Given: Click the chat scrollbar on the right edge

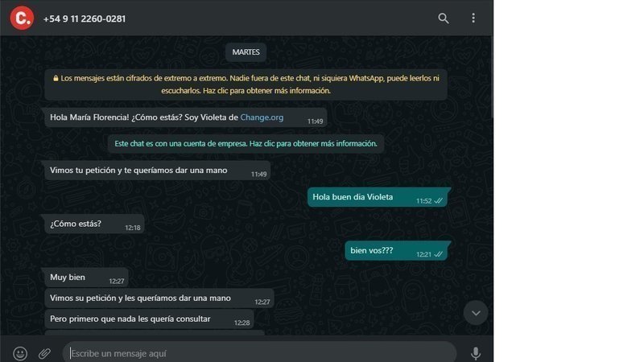Looking at the screenshot, I should pos(491,78).
